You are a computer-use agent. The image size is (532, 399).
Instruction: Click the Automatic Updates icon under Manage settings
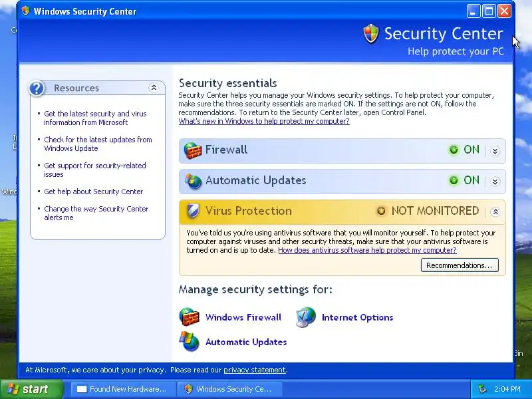point(189,341)
